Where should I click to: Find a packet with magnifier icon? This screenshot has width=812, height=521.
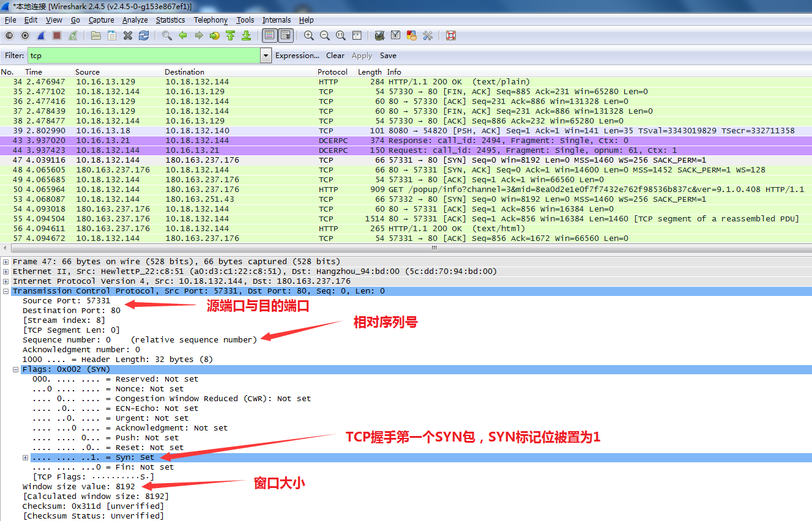tap(166, 35)
